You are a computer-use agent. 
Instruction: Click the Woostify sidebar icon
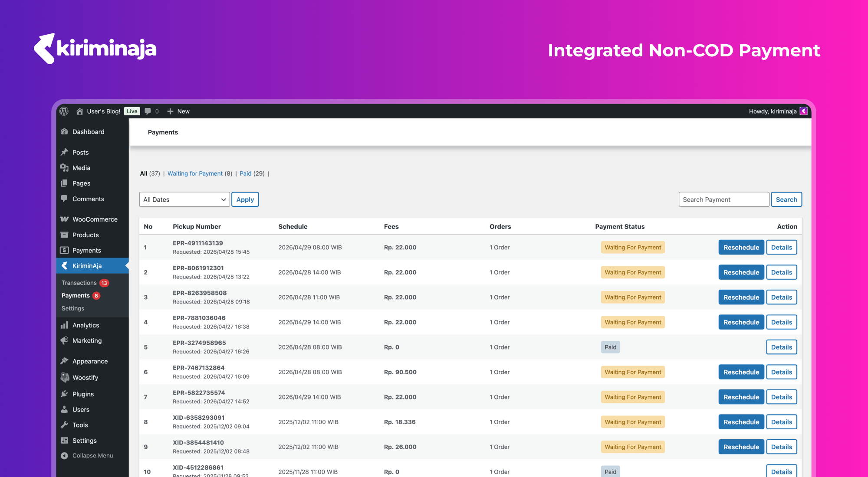65,378
